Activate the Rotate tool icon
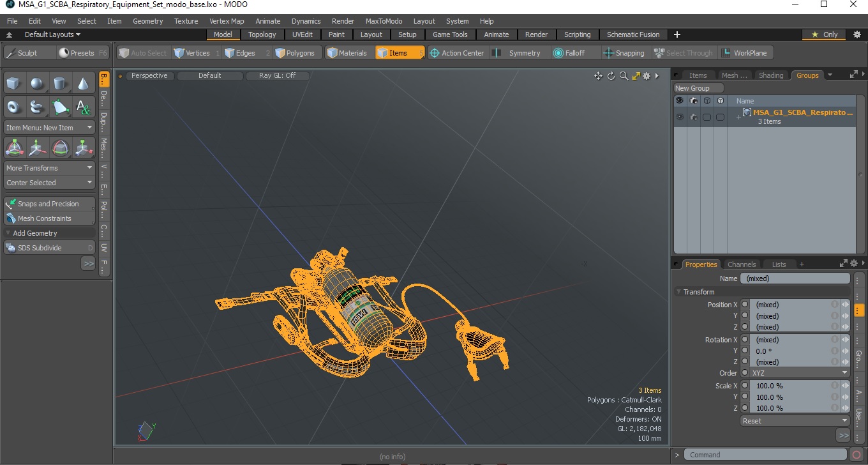Image resolution: width=868 pixels, height=465 pixels. coord(61,148)
